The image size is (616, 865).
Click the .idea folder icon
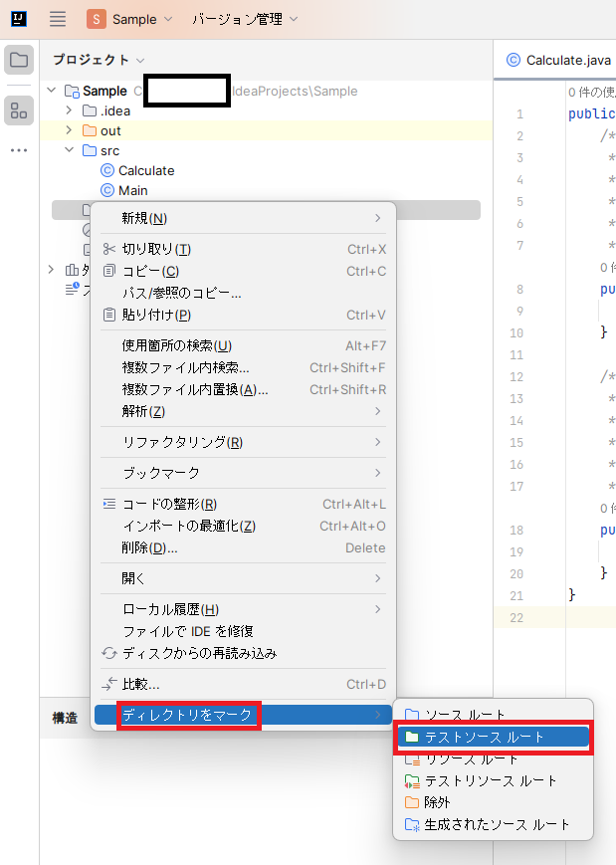pyautogui.click(x=90, y=110)
